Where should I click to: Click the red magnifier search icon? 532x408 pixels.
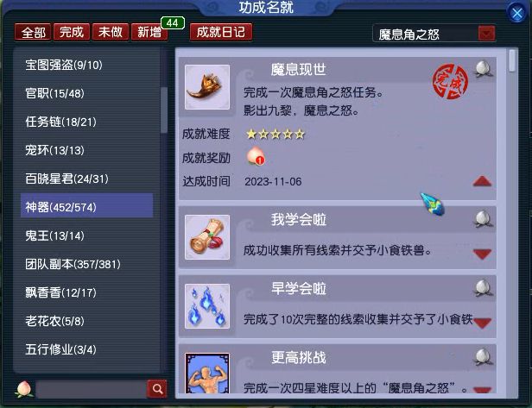point(157,389)
